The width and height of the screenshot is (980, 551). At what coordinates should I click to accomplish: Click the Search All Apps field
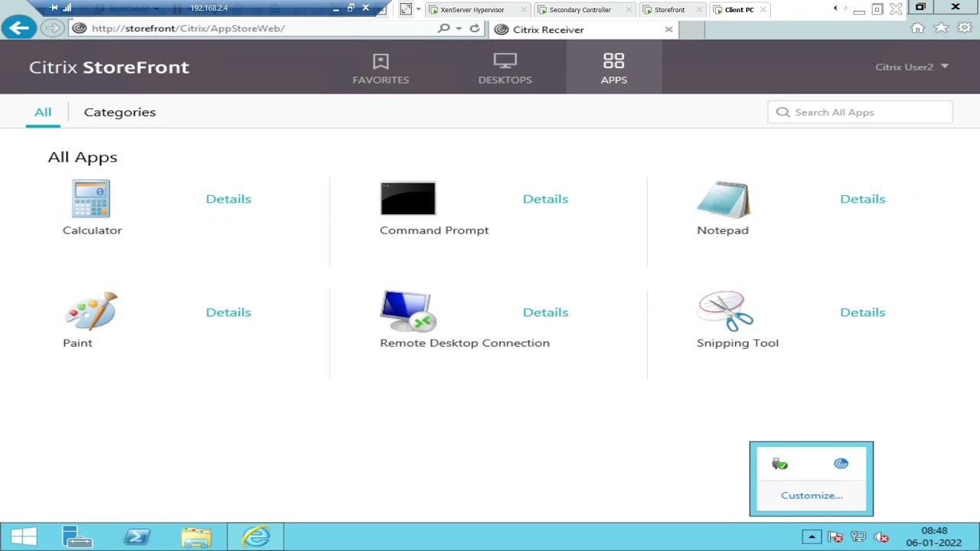click(x=860, y=112)
